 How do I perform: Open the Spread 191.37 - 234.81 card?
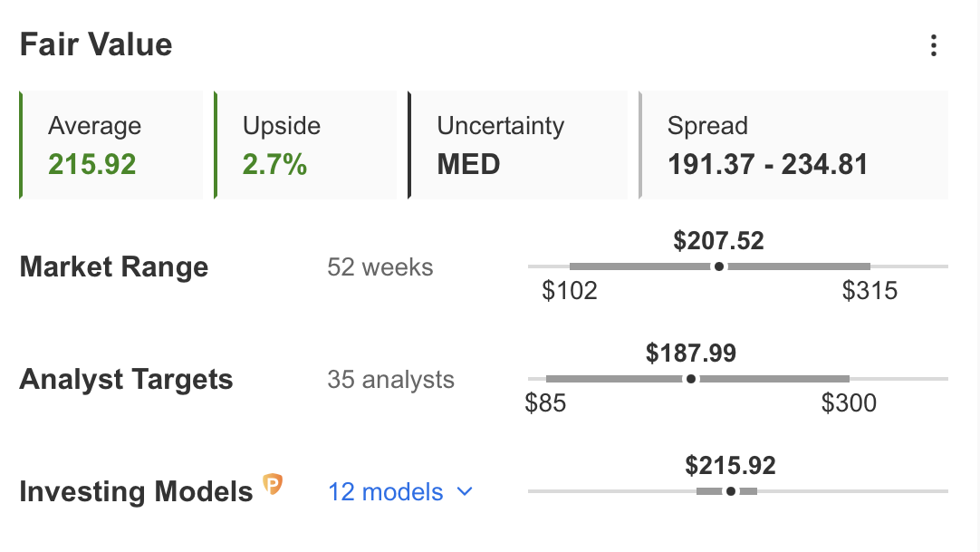coord(793,145)
